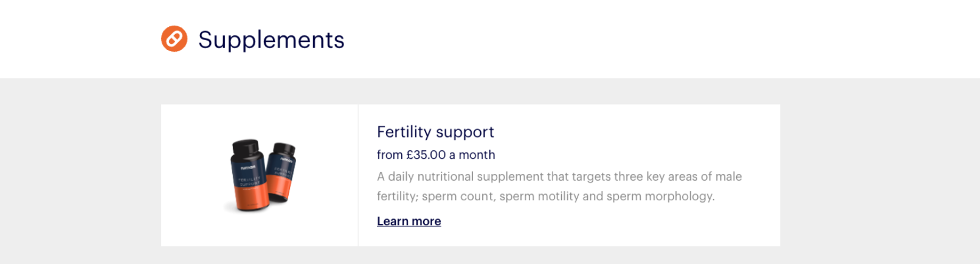The image size is (980, 264).
Task: Click the Supplements section heading
Action: pyautogui.click(x=271, y=40)
